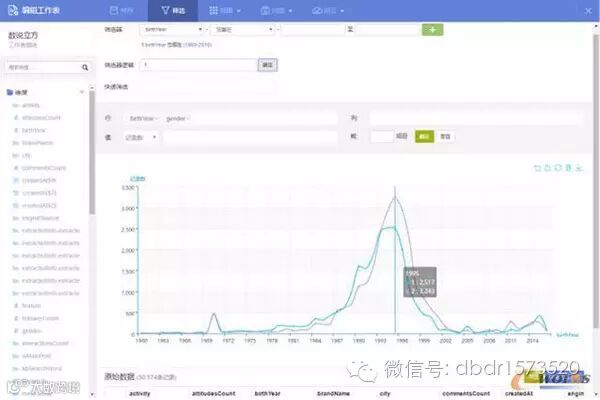Click the createdAt column header
The height and width of the screenshot is (400, 600).
[519, 393]
